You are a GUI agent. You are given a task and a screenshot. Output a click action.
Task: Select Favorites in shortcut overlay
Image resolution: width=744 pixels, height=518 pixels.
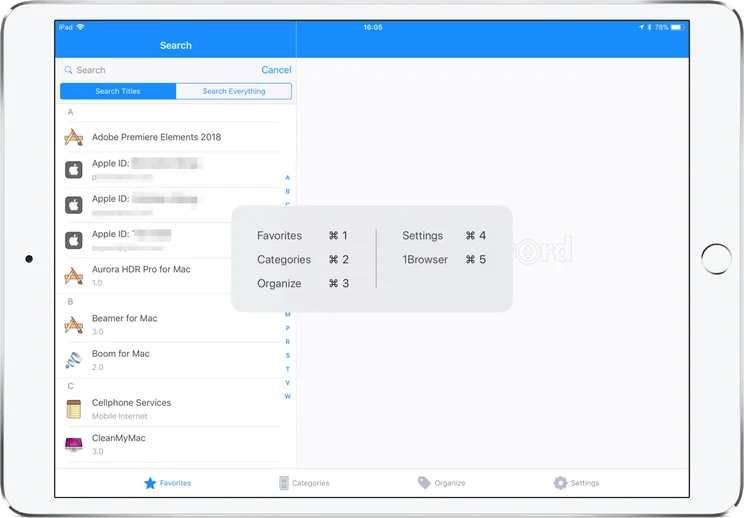(303, 235)
